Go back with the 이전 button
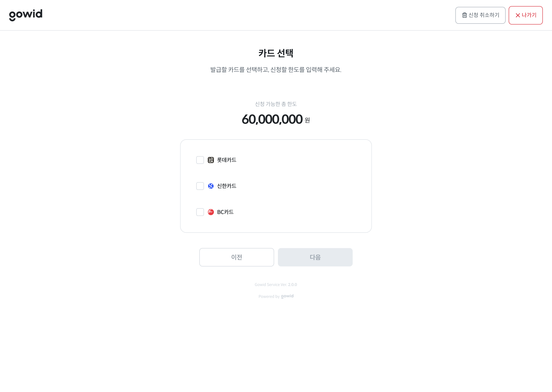The image size is (552, 392). 237,257
